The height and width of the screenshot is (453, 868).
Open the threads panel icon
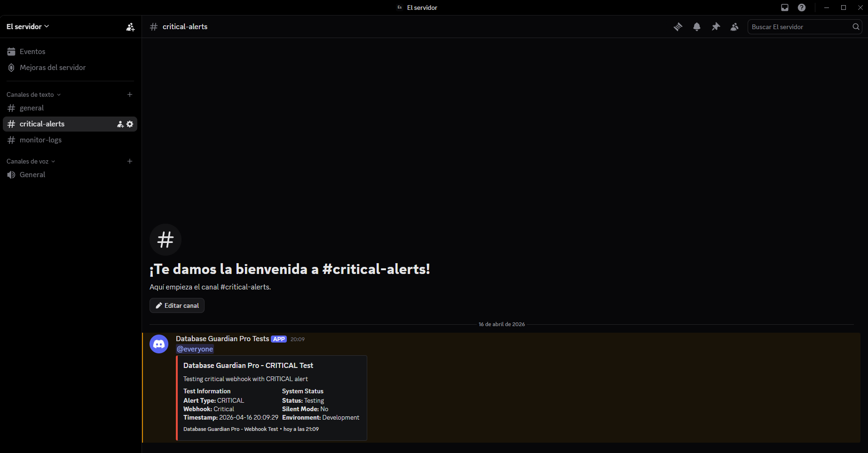pyautogui.click(x=678, y=27)
